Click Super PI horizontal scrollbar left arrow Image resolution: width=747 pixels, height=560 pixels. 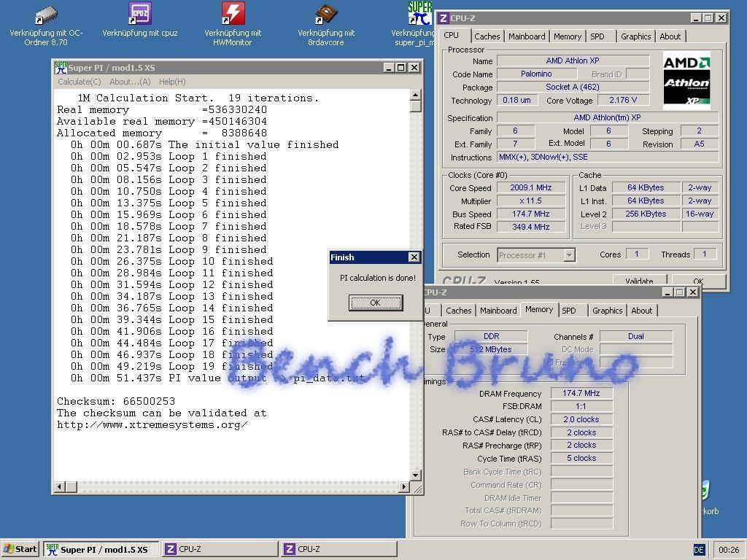(60, 486)
